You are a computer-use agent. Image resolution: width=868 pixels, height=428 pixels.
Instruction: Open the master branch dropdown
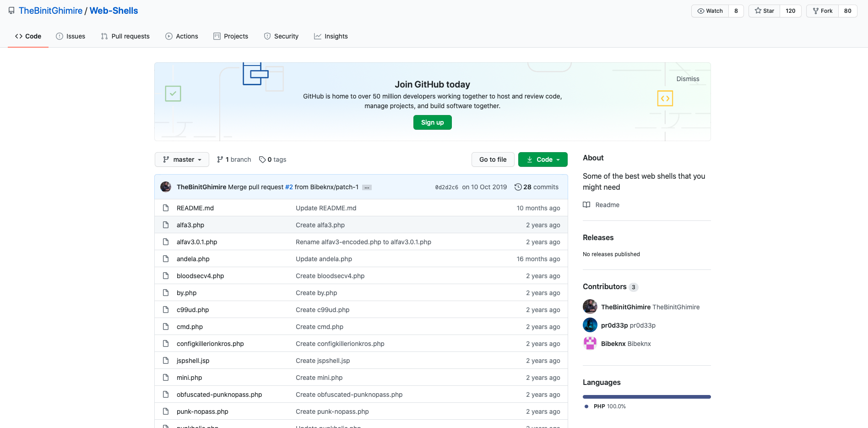(x=182, y=159)
